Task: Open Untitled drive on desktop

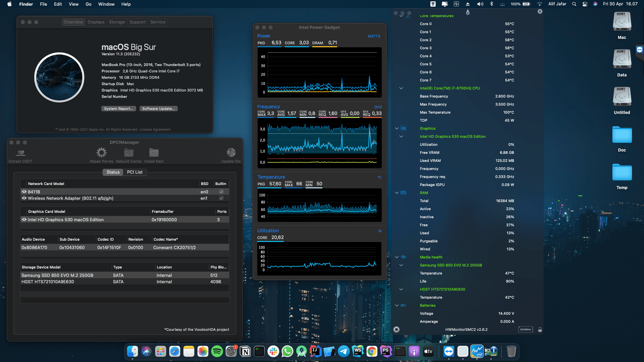Action: pos(622,97)
